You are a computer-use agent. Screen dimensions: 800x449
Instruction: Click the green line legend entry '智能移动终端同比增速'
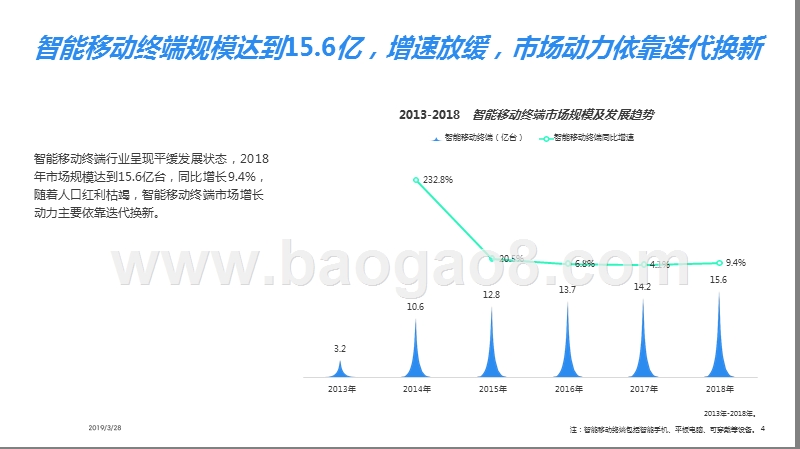(587, 138)
